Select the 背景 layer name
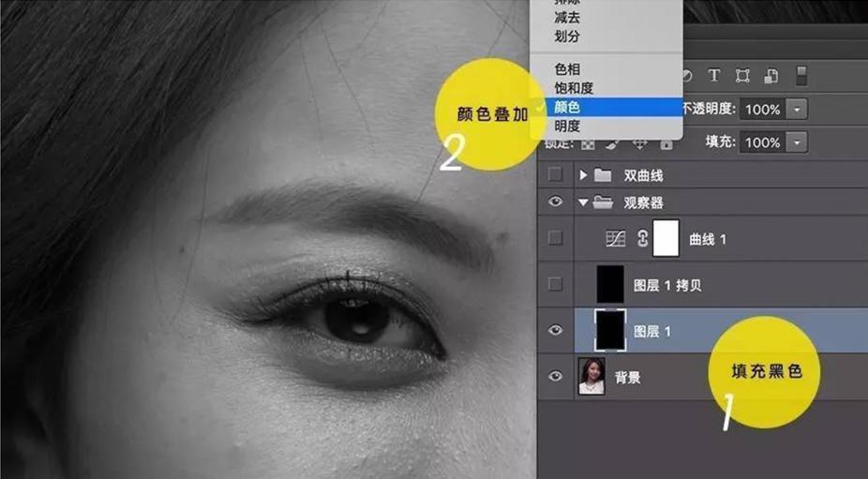 coord(627,378)
